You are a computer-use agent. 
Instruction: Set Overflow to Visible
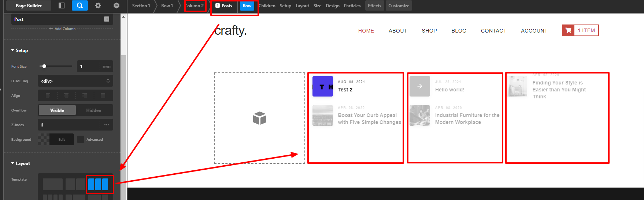pos(57,110)
